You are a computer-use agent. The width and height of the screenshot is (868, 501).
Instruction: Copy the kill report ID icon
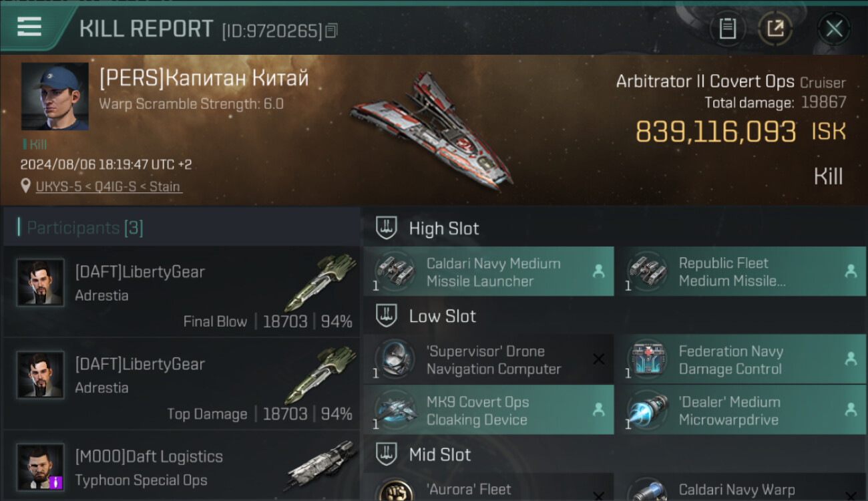tap(332, 30)
